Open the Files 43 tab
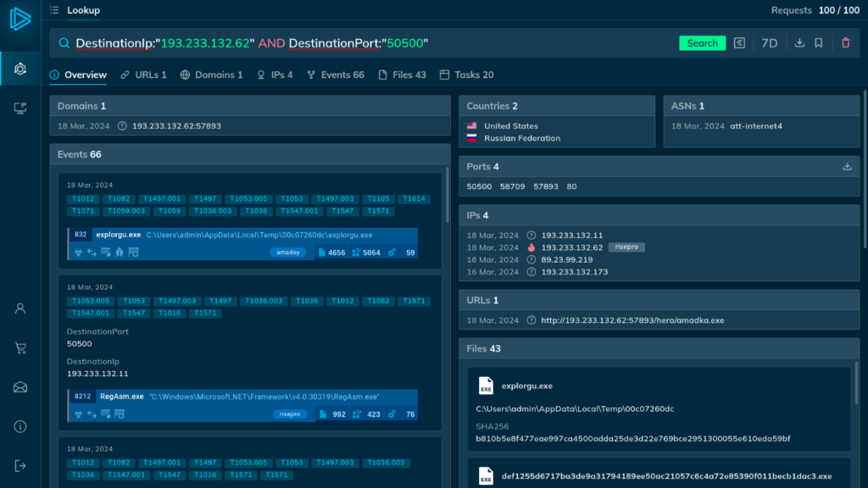The width and height of the screenshot is (868, 488). pos(402,75)
